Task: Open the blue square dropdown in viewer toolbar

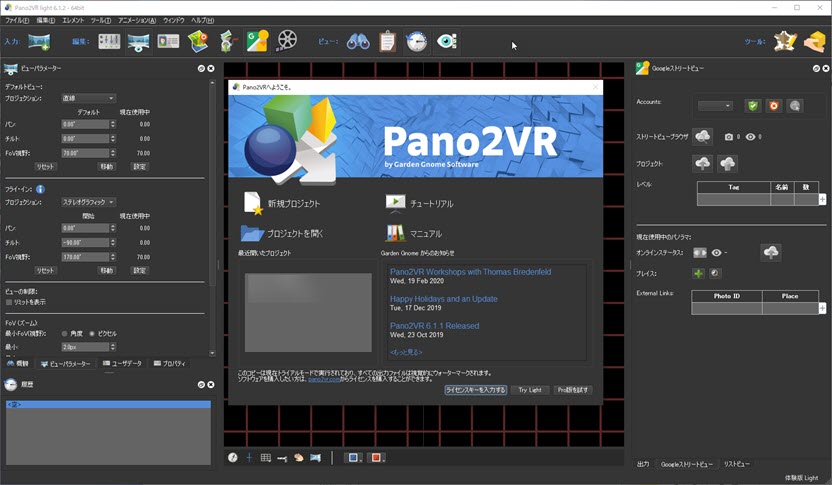Action: pos(353,457)
